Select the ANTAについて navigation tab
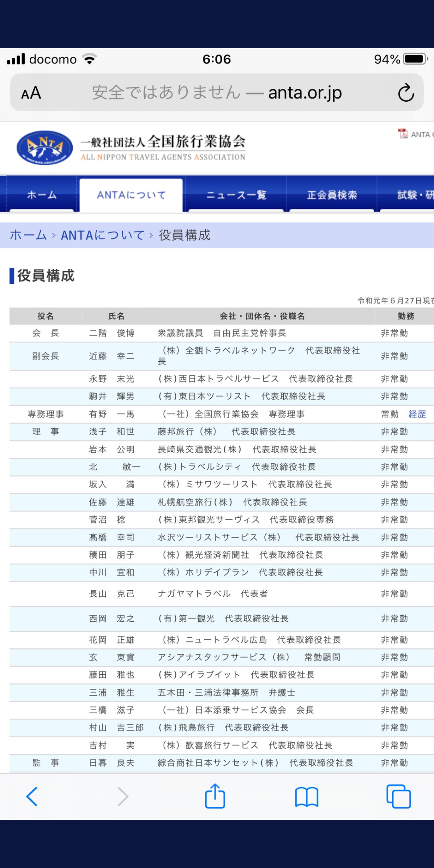Image resolution: width=434 pixels, height=868 pixels. tap(131, 195)
